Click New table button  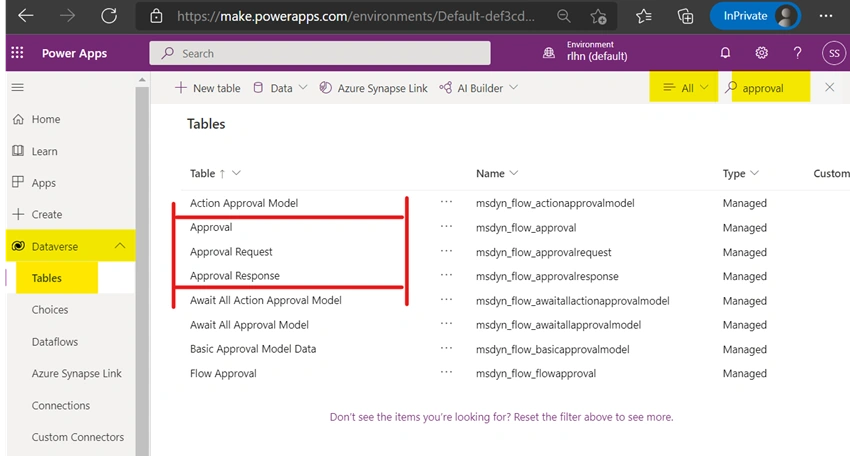[208, 88]
